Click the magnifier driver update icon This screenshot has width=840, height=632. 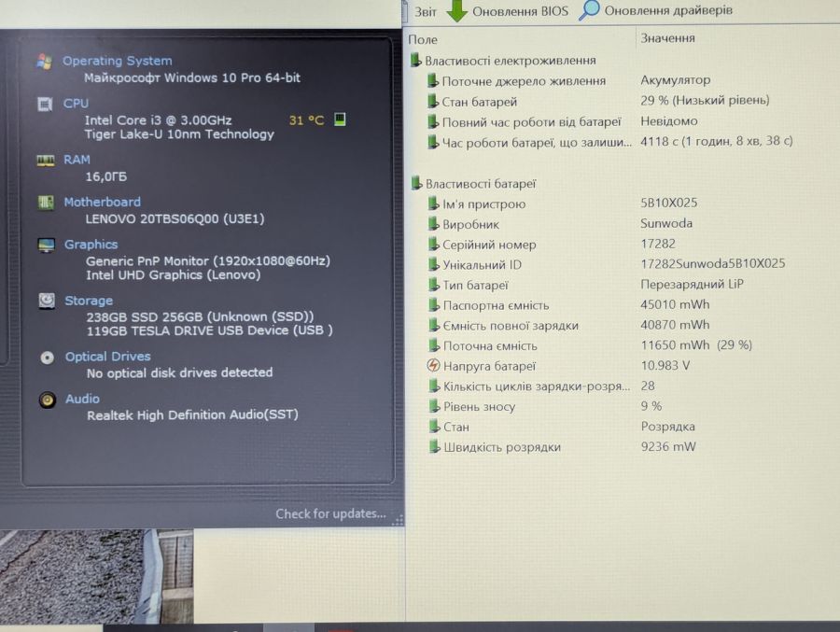pos(589,10)
